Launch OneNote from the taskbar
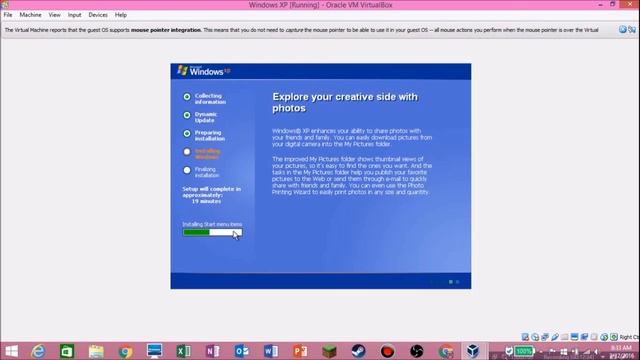The width and height of the screenshot is (640, 360). 213,351
